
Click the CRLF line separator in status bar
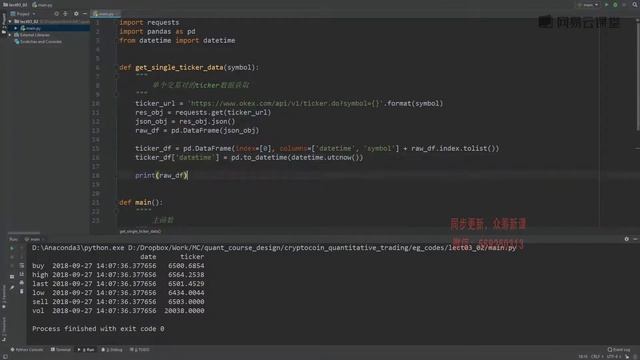(x=596, y=357)
